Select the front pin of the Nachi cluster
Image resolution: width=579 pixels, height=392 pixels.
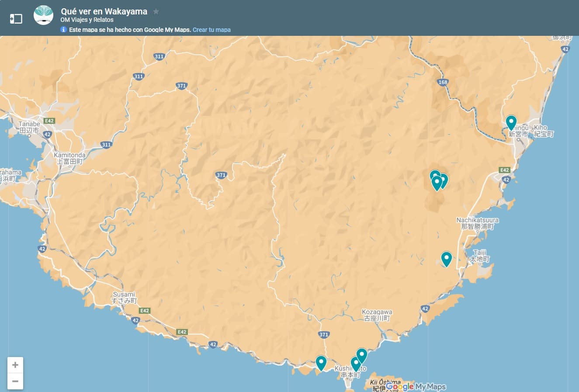(x=437, y=184)
